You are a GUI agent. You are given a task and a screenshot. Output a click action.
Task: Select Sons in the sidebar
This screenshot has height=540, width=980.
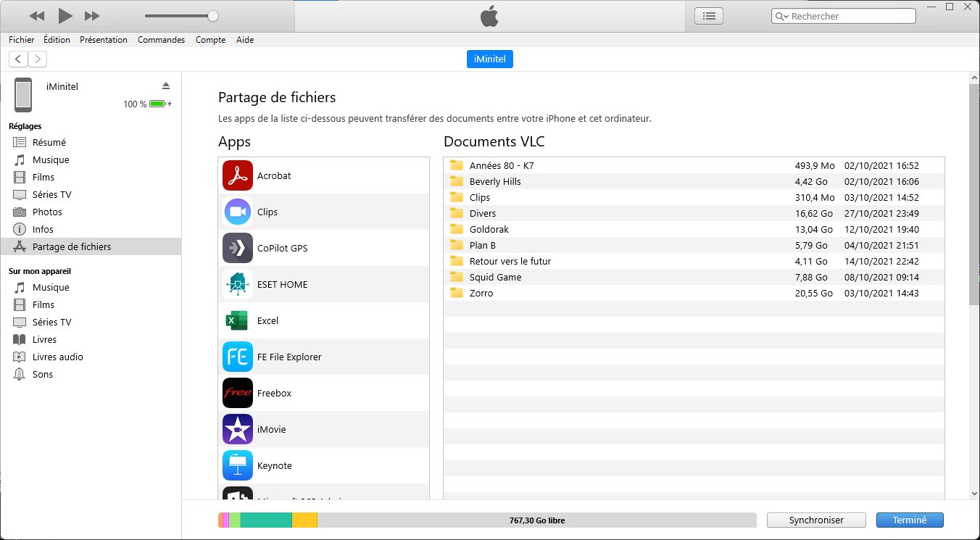point(91,374)
